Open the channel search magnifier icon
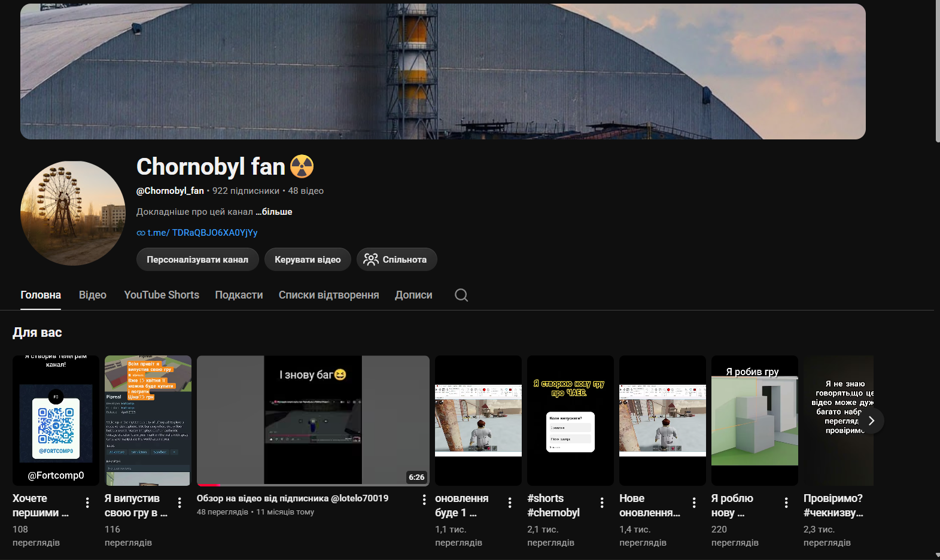The width and height of the screenshot is (940, 560). 461,295
